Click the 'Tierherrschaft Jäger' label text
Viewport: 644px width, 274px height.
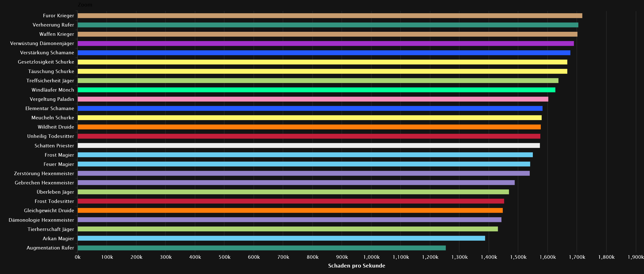coord(51,229)
